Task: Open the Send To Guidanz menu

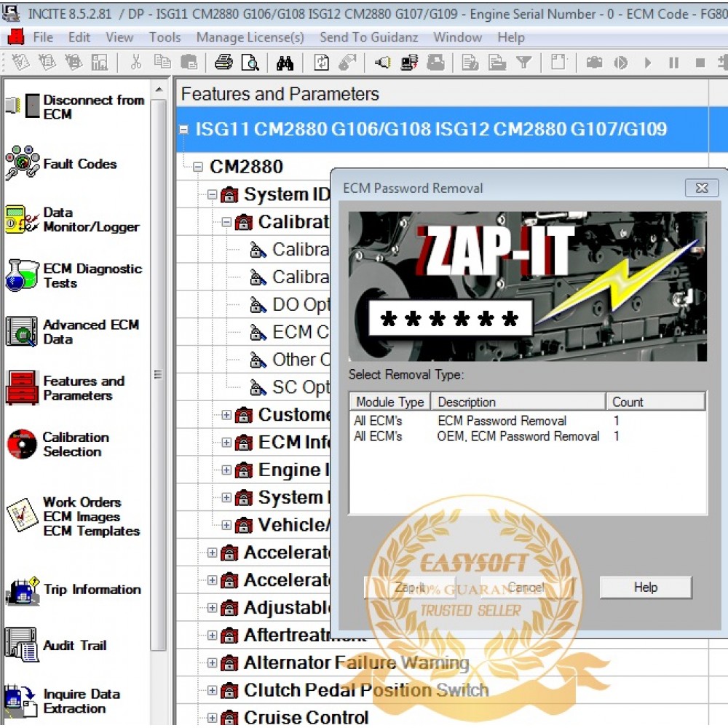Action: (368, 37)
